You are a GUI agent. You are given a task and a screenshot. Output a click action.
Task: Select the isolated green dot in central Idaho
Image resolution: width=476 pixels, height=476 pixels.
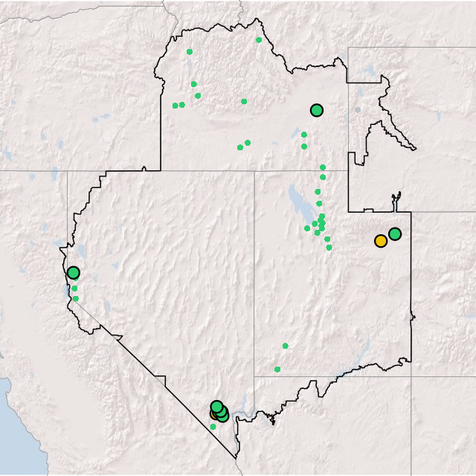pyautogui.click(x=244, y=101)
